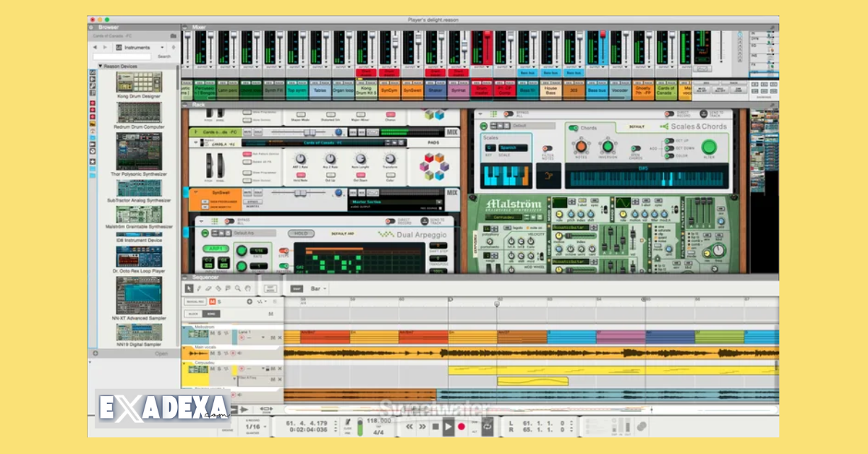Enable the loop toggle in the transport bar

coord(488,425)
